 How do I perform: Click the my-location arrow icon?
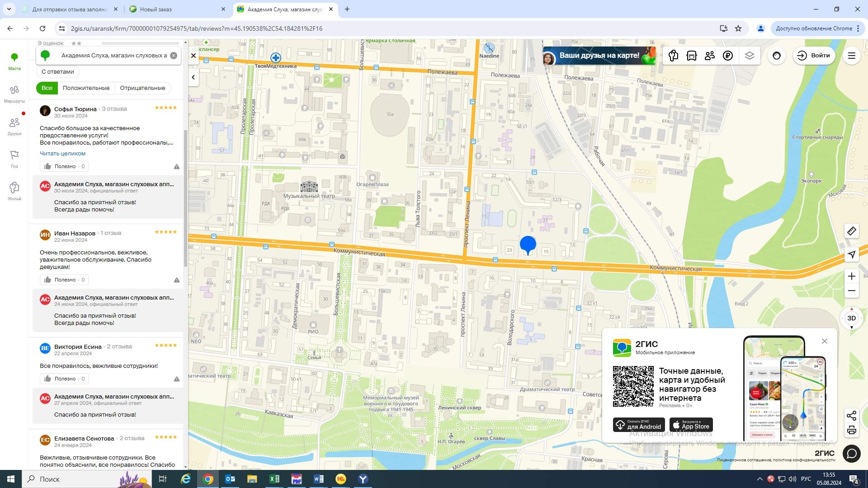pos(851,255)
